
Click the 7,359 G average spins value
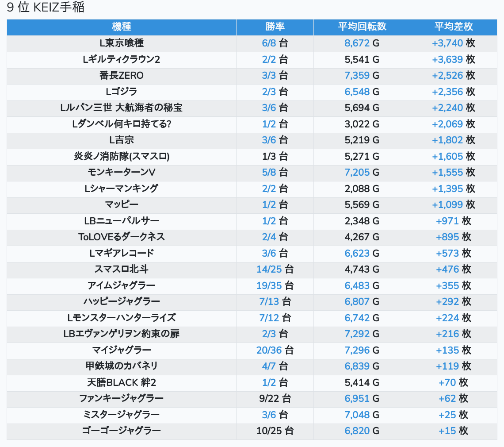(x=362, y=76)
